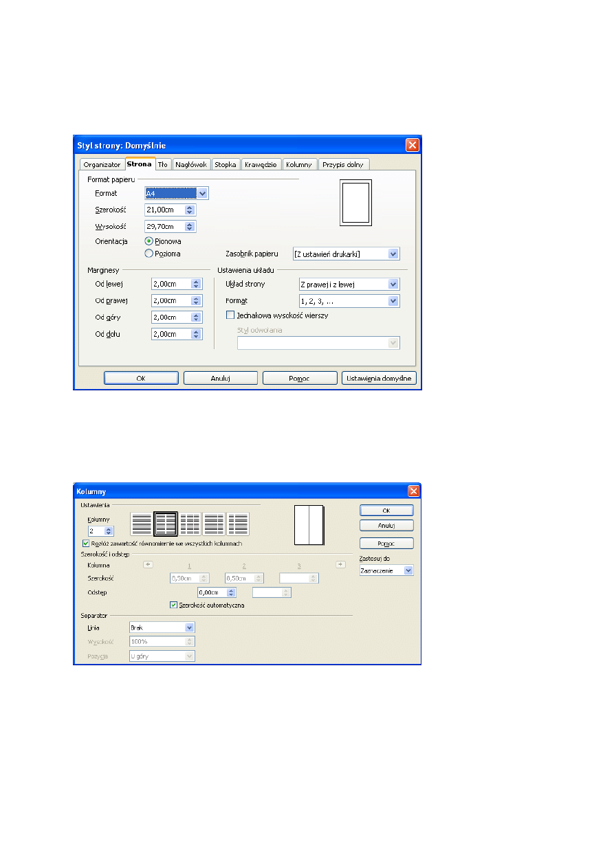Select Pozioma orientation radio button
This screenshot has width=614, height=868.
pyautogui.click(x=149, y=254)
